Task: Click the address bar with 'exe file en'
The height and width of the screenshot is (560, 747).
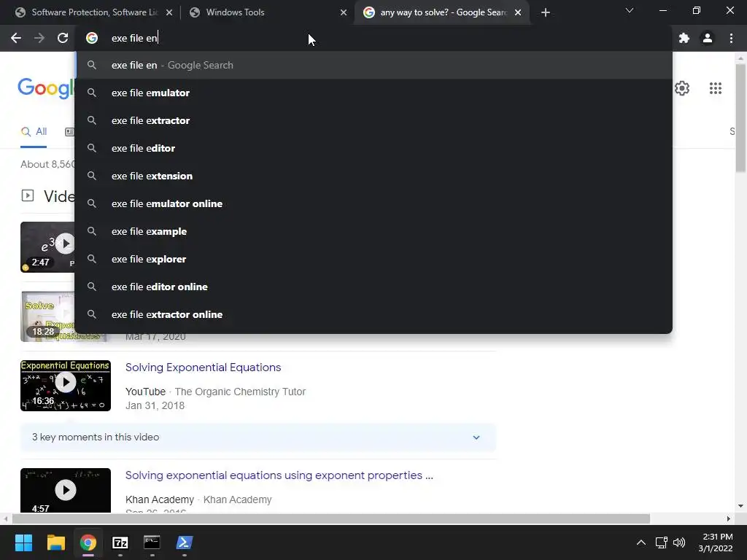Action: 373,38
